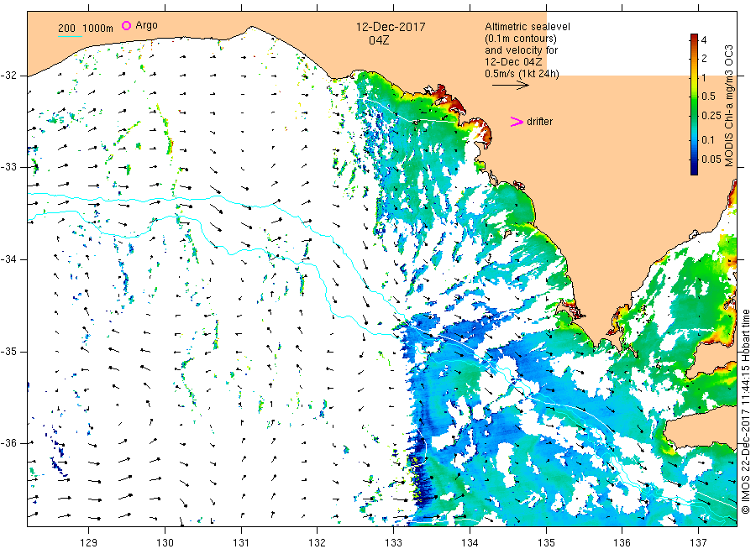This screenshot has height=554, width=756.
Task: Click the longitude label 134
Action: click(470, 542)
